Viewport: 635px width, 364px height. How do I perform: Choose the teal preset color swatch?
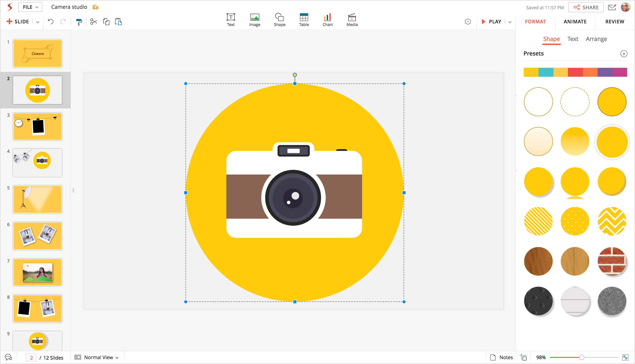click(546, 72)
